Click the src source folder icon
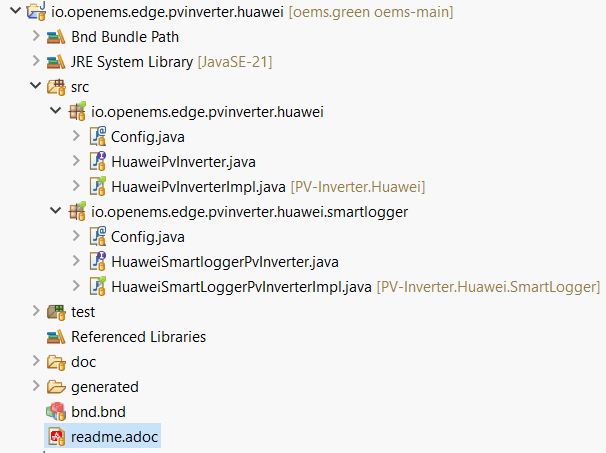The width and height of the screenshot is (606, 453). pyautogui.click(x=56, y=87)
